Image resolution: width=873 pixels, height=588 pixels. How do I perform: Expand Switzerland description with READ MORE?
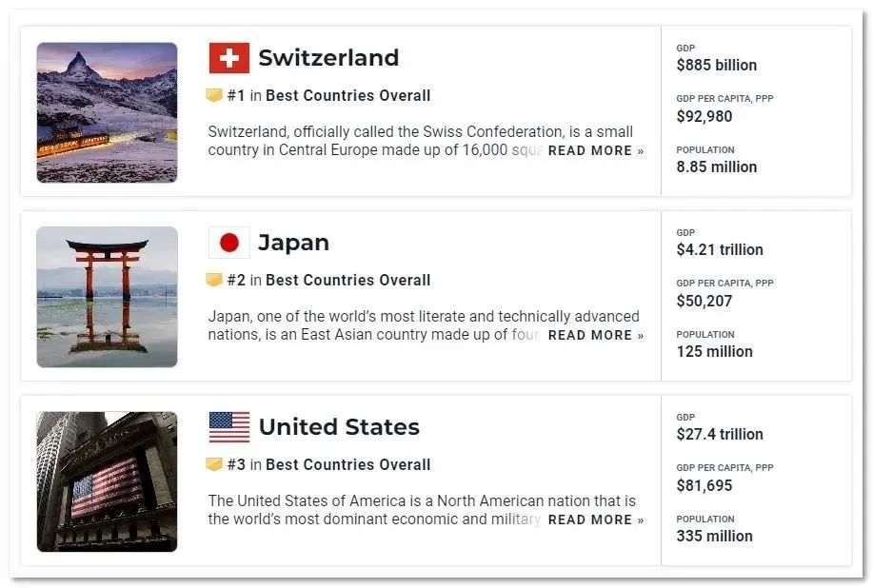[x=596, y=150]
